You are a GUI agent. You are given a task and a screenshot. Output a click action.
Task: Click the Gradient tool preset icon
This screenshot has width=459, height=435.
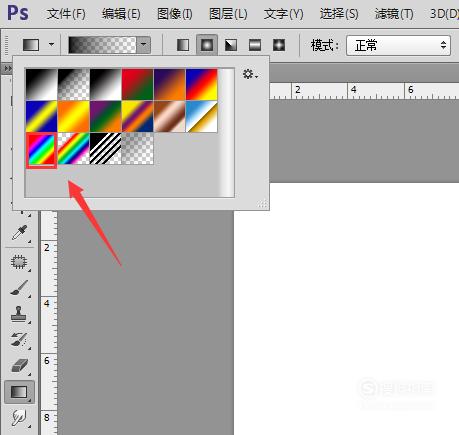click(31, 45)
